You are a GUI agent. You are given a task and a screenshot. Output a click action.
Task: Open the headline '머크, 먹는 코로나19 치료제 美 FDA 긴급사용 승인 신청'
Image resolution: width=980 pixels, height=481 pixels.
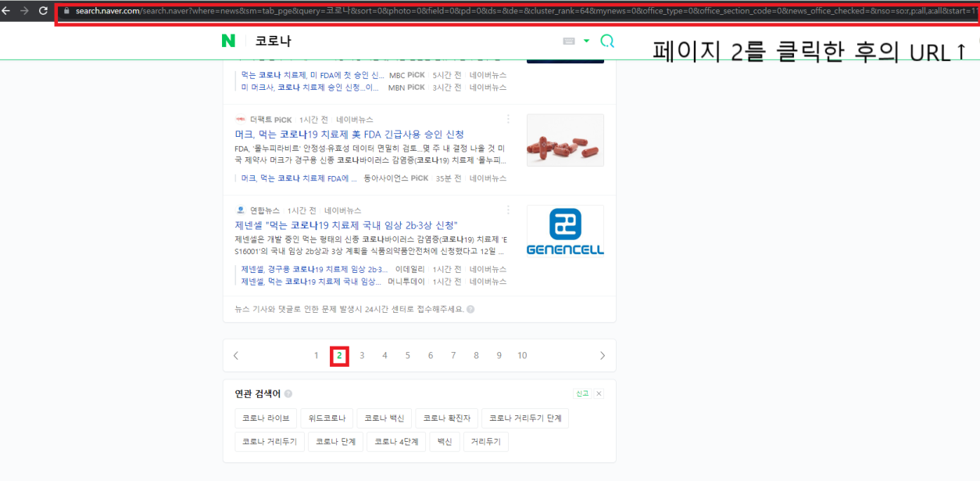pos(349,135)
